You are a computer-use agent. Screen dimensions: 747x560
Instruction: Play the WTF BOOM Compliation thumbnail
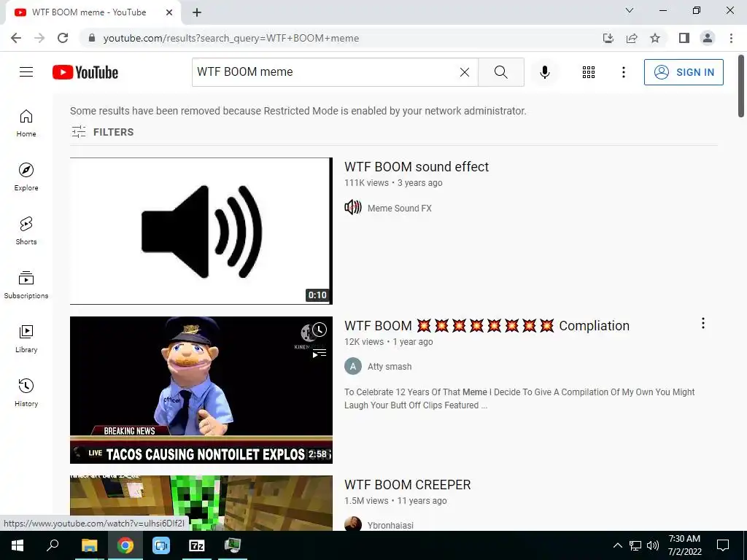(201, 390)
